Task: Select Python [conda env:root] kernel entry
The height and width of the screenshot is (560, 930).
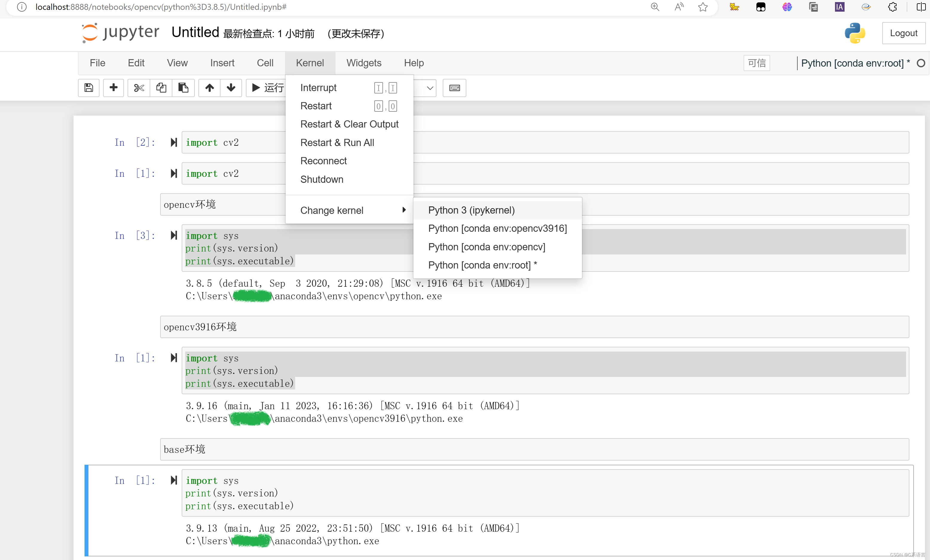Action: point(497,265)
